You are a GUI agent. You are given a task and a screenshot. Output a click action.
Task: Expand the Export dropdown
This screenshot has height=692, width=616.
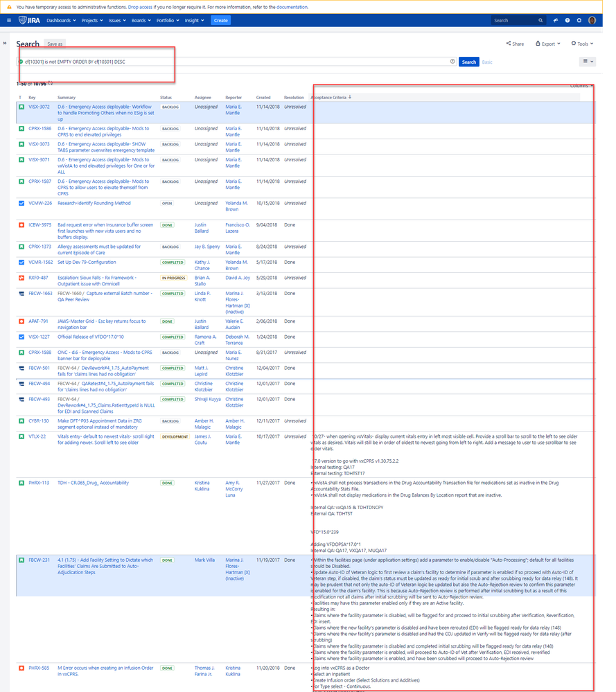tap(547, 44)
